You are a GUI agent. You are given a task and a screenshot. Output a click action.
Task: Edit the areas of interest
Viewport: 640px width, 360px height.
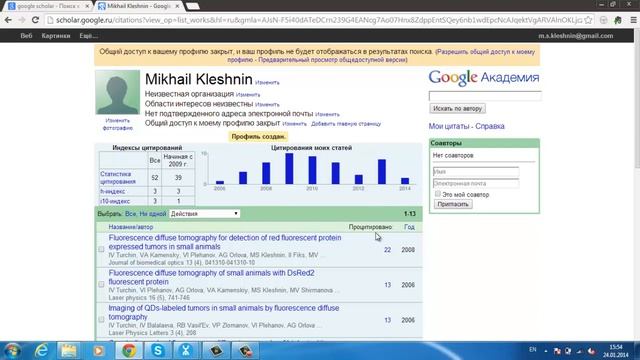pyautogui.click(x=267, y=104)
